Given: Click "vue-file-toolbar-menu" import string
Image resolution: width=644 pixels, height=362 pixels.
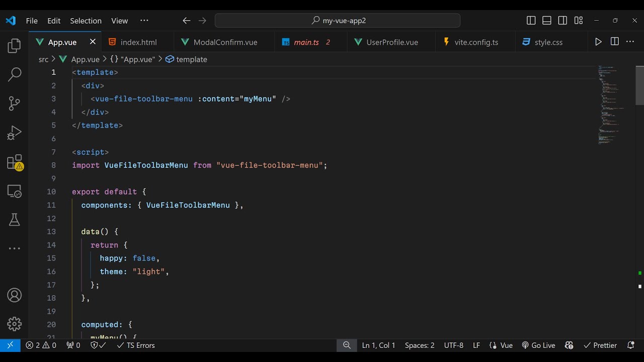Looking at the screenshot, I should point(270,165).
